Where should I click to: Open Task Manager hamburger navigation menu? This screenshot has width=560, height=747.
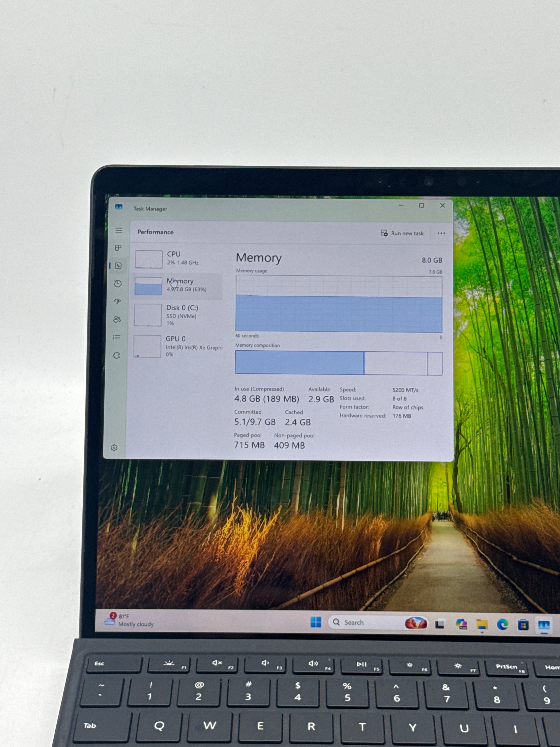tap(119, 230)
